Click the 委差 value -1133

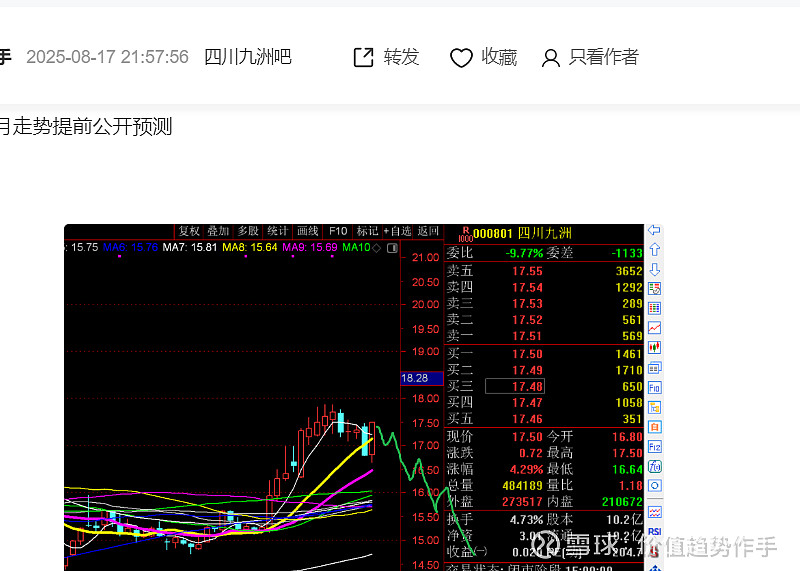pyautogui.click(x=627, y=253)
